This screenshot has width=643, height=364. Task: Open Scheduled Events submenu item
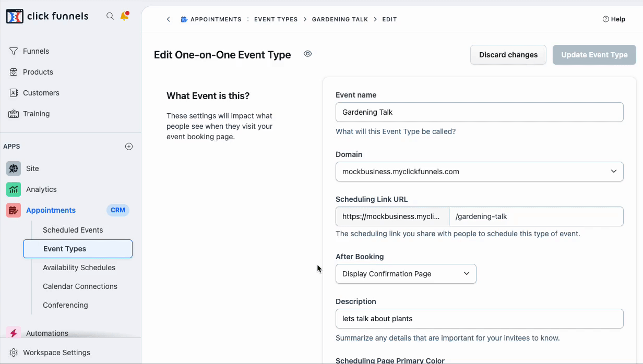click(x=73, y=230)
